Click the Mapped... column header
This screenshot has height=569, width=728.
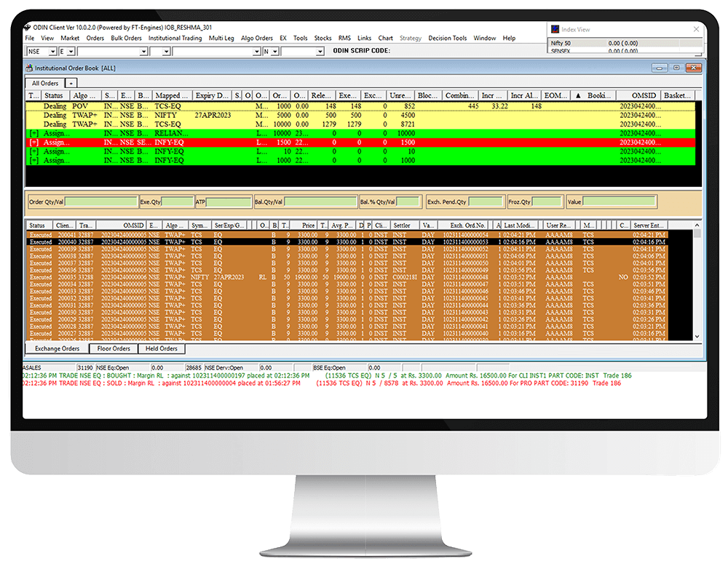(172, 95)
